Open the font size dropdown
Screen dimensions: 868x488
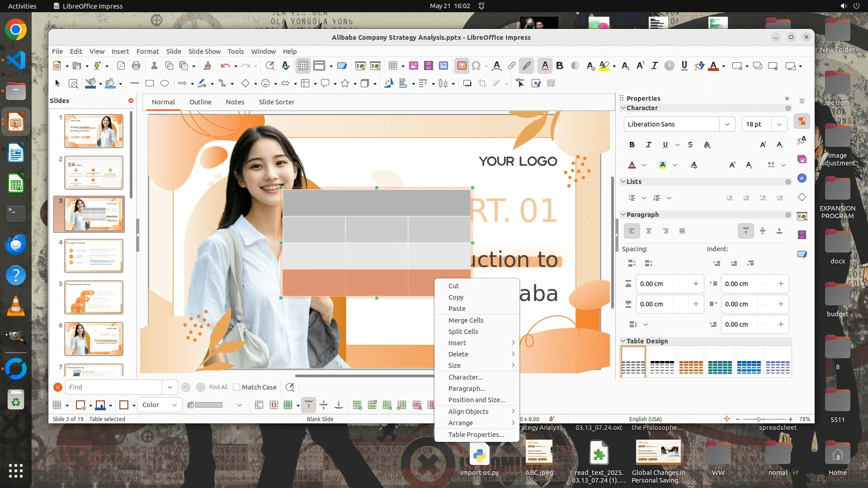click(x=779, y=124)
